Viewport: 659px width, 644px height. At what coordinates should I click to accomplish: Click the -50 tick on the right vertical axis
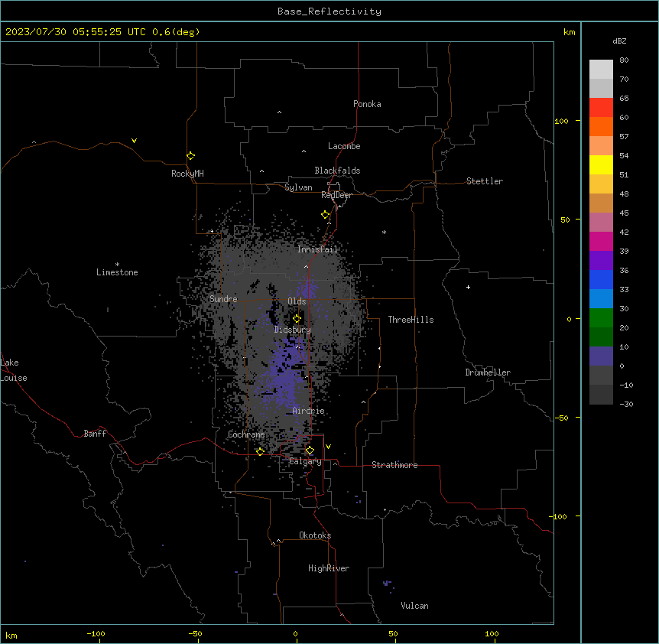click(x=561, y=418)
